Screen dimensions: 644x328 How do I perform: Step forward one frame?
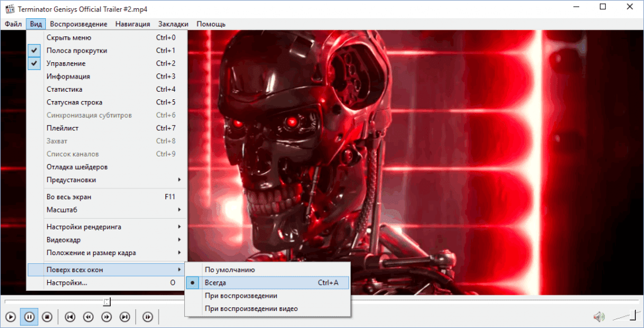point(147,317)
